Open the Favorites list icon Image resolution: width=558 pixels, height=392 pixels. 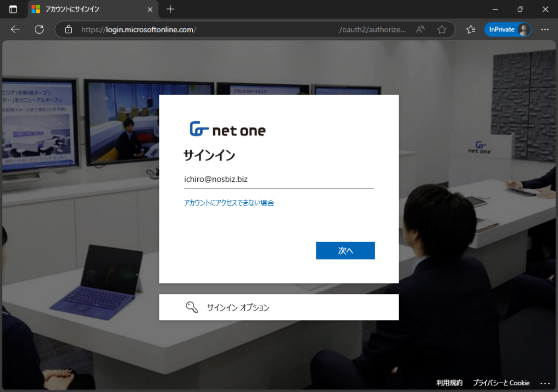pos(471,29)
